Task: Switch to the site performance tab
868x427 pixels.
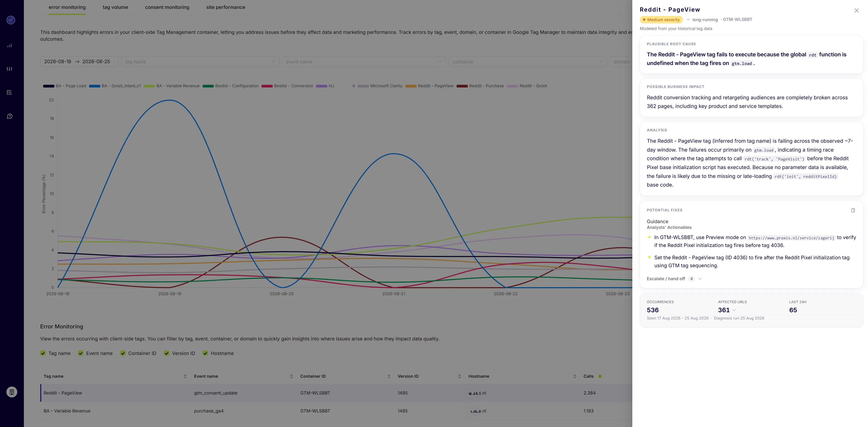Action: pos(226,7)
